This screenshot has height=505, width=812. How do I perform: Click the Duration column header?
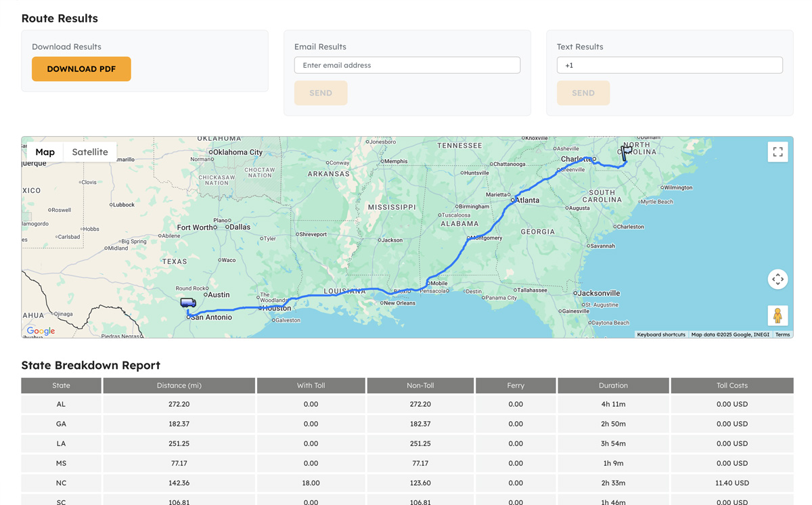(x=613, y=386)
